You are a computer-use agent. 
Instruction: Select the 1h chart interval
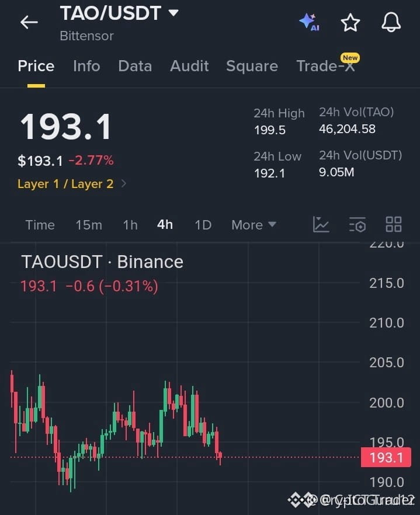coord(130,225)
